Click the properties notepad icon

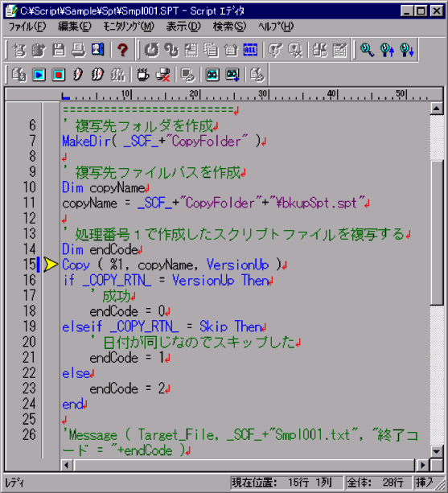pos(340,50)
